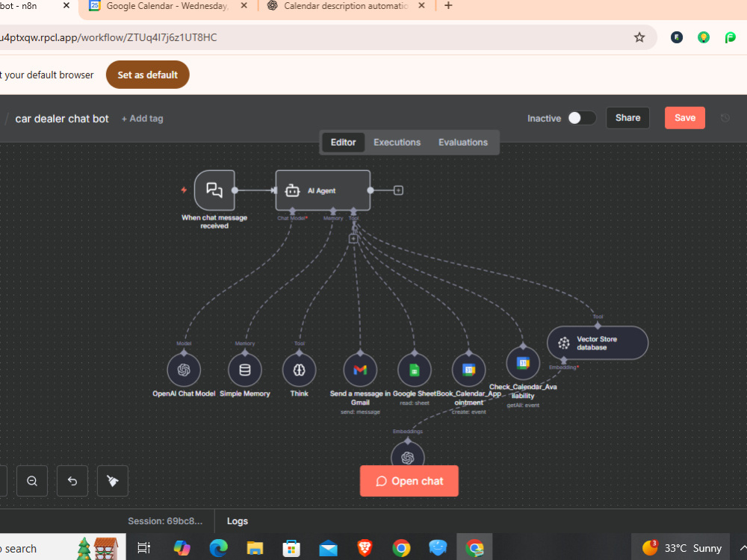Click the tidy up workflow broom icon

113,481
